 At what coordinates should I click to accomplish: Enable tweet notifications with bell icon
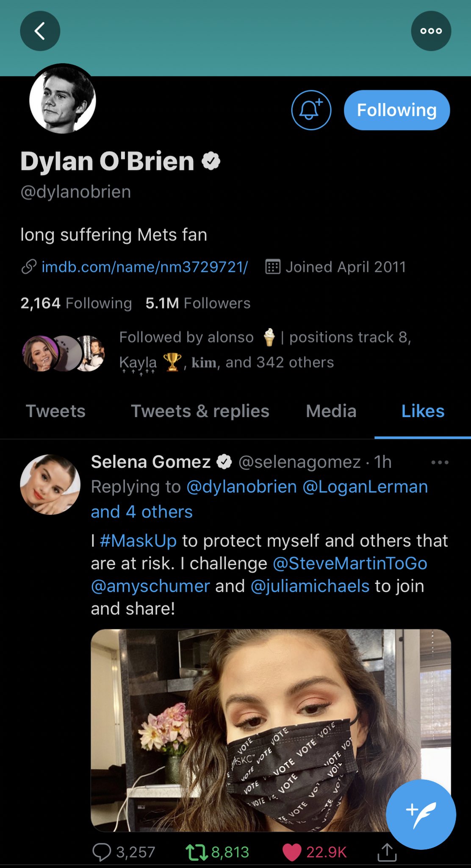click(311, 110)
